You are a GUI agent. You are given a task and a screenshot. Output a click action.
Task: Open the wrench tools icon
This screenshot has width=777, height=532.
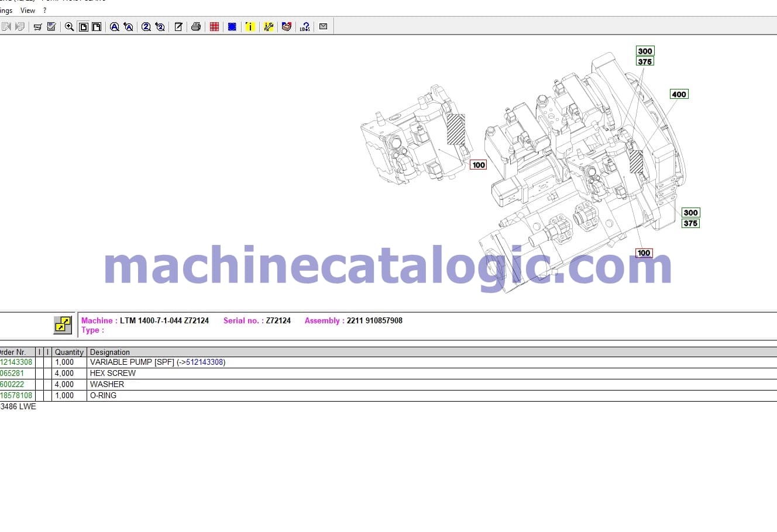pos(269,26)
